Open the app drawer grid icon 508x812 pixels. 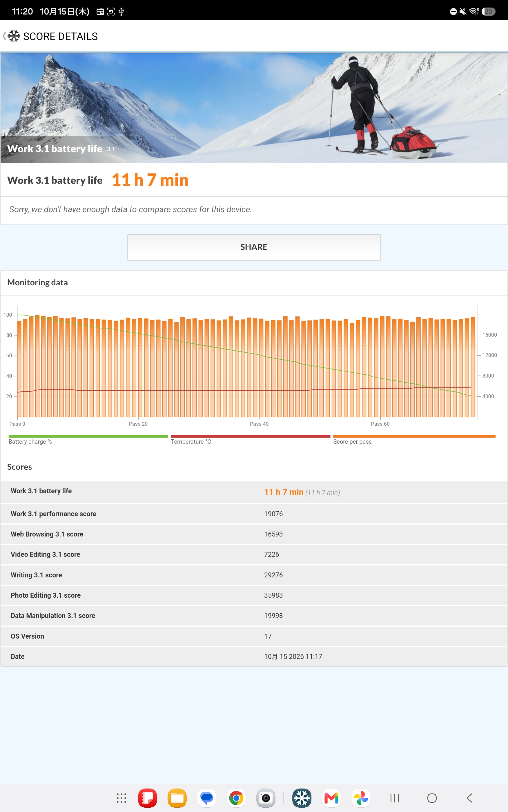(x=121, y=798)
